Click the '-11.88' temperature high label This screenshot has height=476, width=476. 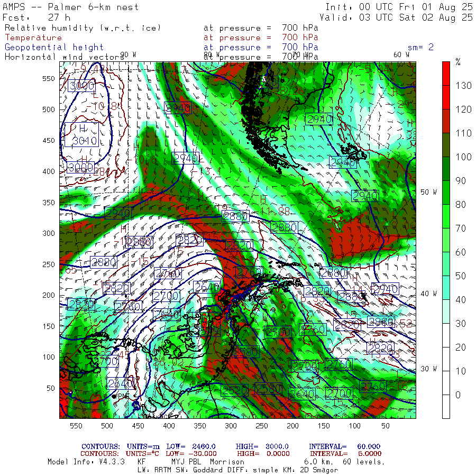click(x=272, y=211)
